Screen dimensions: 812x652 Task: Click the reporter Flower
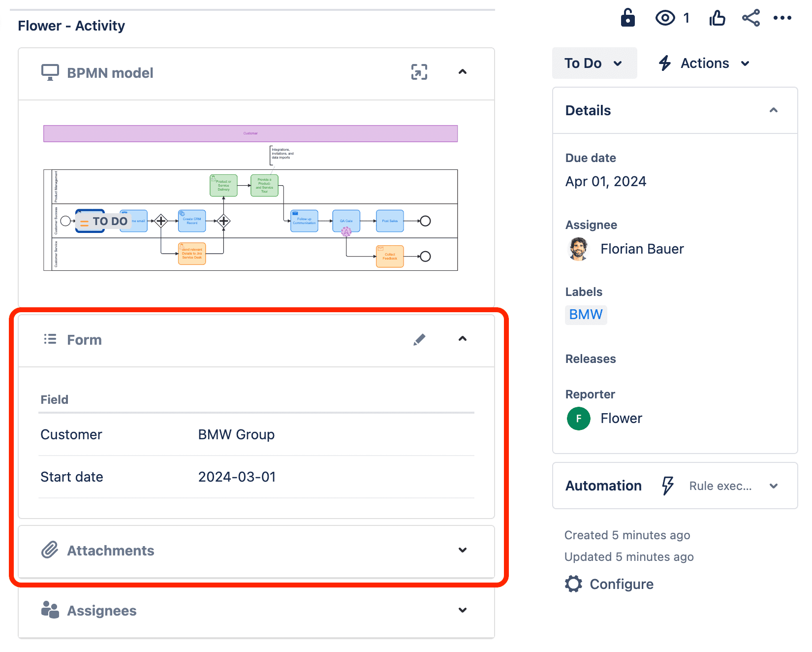[621, 418]
